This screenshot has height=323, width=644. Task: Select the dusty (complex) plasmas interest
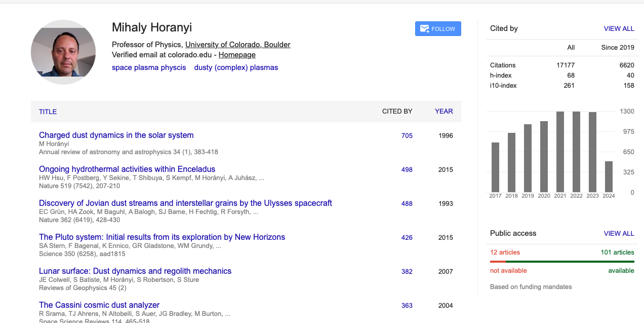tap(236, 67)
